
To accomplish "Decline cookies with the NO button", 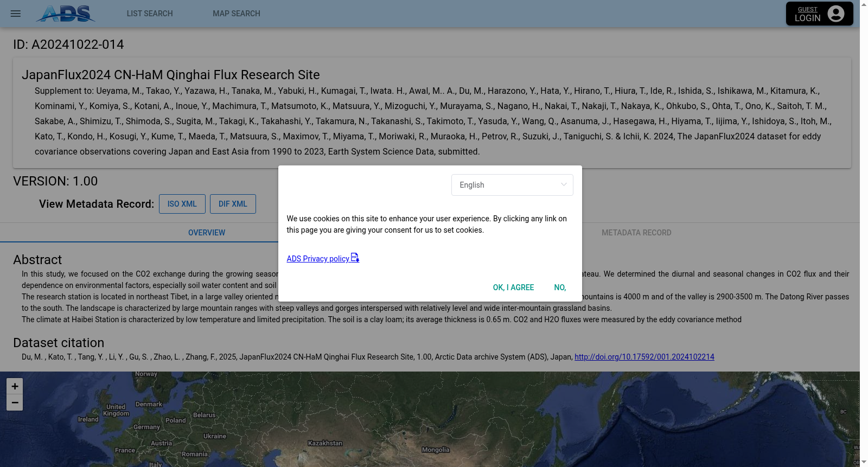I will pyautogui.click(x=560, y=287).
